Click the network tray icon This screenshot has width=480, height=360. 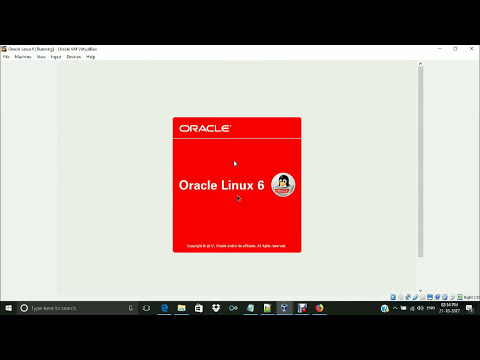click(x=412, y=309)
